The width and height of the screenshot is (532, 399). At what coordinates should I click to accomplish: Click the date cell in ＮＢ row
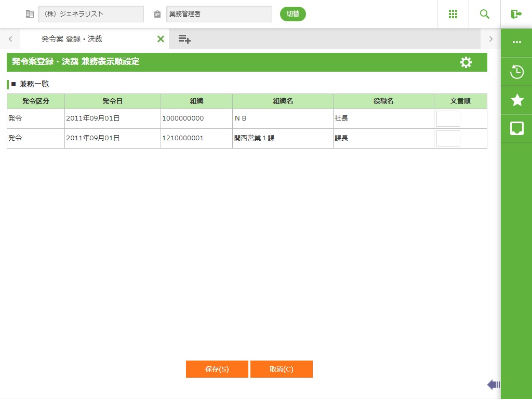[x=113, y=118]
